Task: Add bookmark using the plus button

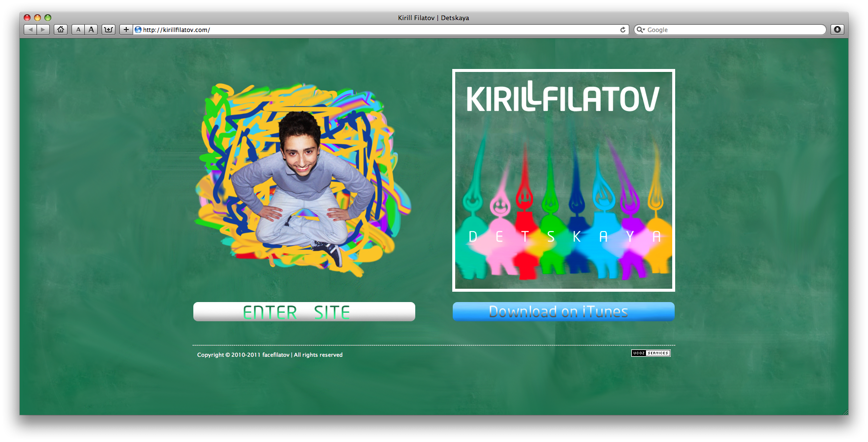Action: pyautogui.click(x=126, y=30)
